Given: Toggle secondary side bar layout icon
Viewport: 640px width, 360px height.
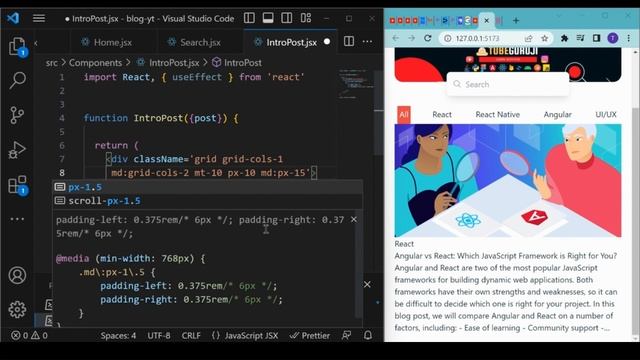Looking at the screenshot, I should pos(287,18).
